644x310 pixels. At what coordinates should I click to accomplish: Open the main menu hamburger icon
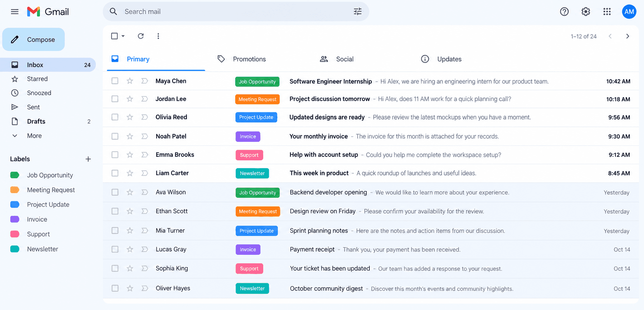point(15,12)
